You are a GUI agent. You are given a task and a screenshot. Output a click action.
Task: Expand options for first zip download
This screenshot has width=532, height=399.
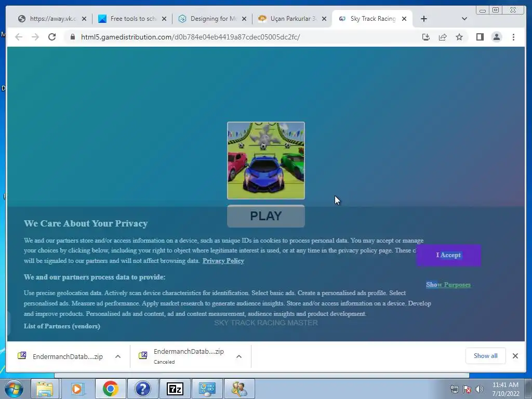[118, 356]
